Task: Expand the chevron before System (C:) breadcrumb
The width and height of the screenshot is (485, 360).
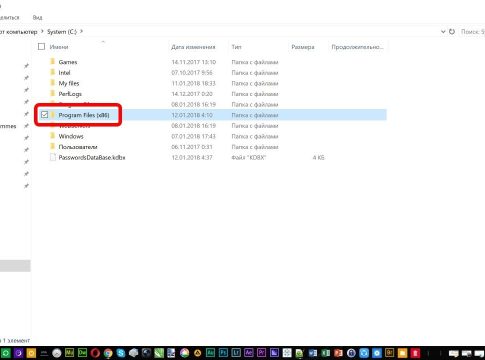Action: click(x=42, y=32)
